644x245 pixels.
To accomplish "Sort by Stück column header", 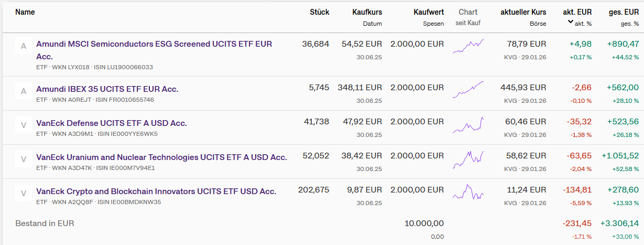I will coord(319,12).
